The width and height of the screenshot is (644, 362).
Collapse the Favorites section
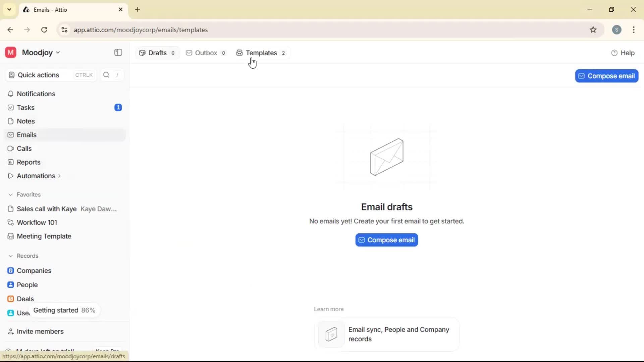tap(11, 194)
